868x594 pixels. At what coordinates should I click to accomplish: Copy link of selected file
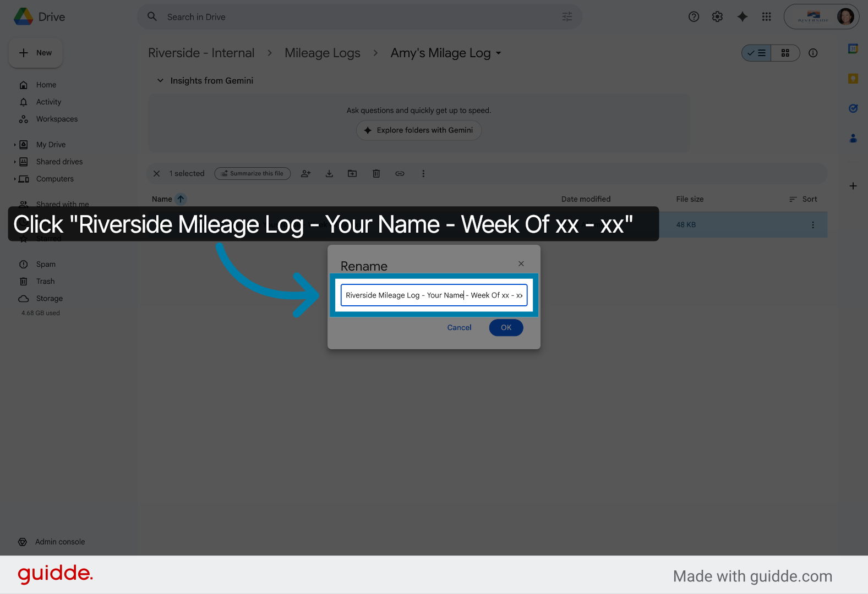[400, 173]
